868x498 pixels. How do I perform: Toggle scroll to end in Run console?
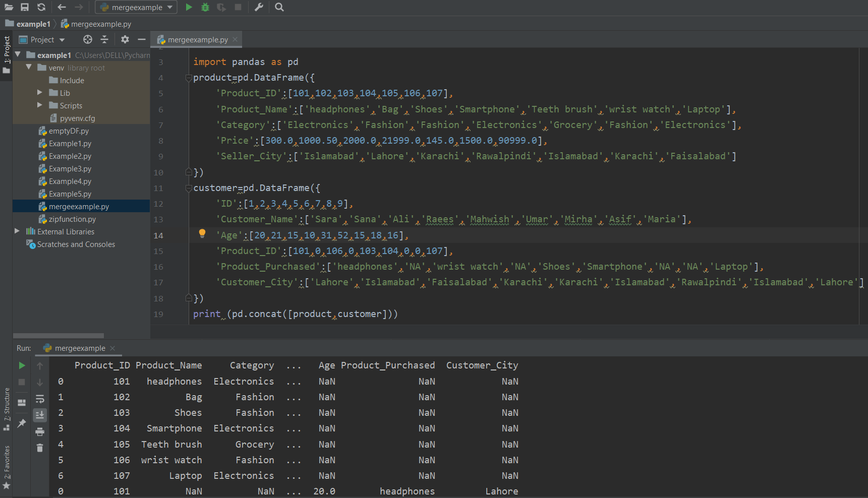click(x=40, y=415)
